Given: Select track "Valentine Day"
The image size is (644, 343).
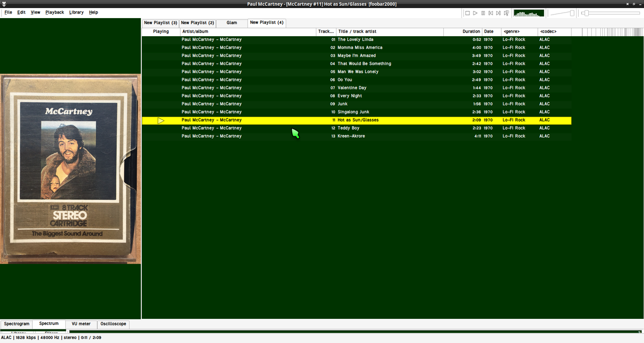Looking at the screenshot, I should tap(357, 88).
